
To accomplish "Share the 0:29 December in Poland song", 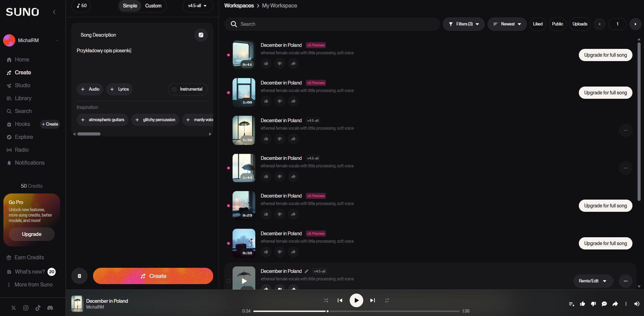I will pyautogui.click(x=293, y=214).
